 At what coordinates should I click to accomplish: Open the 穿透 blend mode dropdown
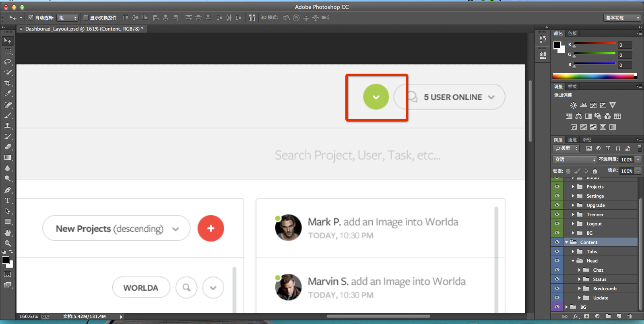click(575, 160)
